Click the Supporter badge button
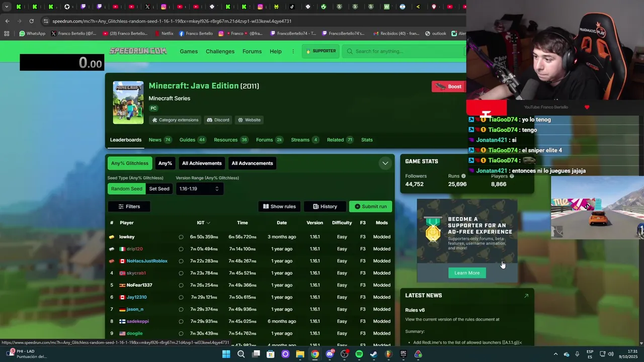Viewport: 644px width, 362px height. [x=321, y=51]
